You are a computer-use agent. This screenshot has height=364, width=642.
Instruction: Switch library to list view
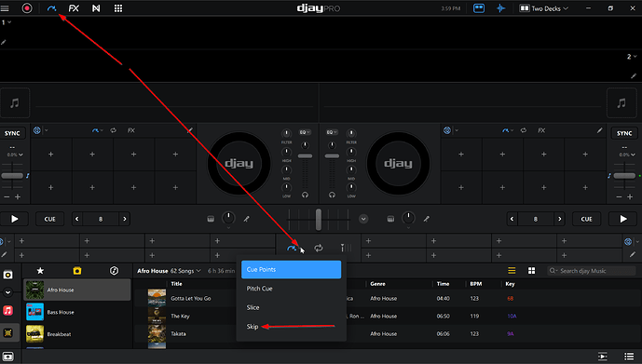[512, 270]
